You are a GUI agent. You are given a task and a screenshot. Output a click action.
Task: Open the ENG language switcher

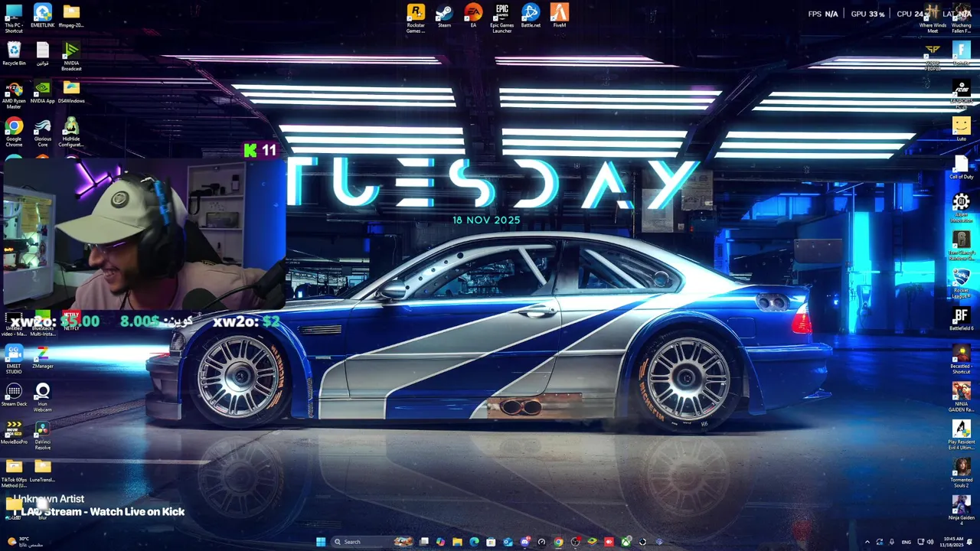[906, 542]
